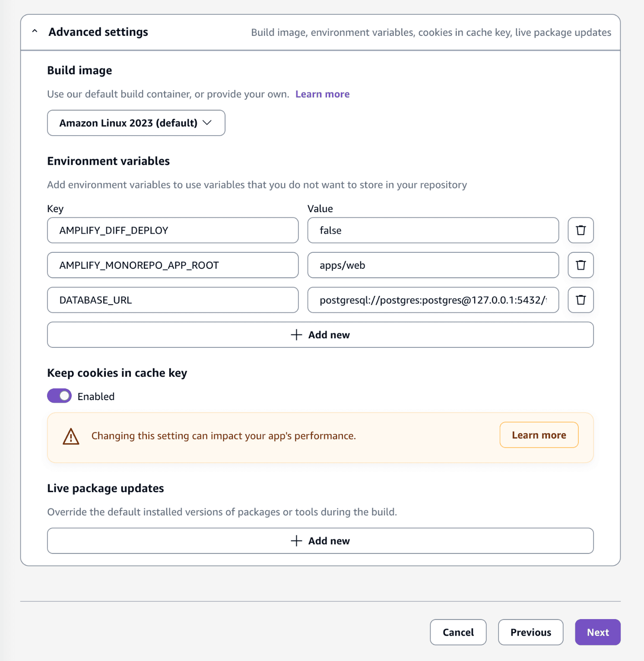Go back with the Previous button
Viewport: 644px width, 661px height.
pos(531,632)
